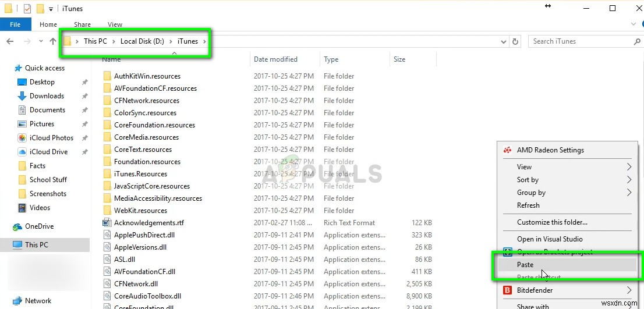Open the View ribbon tab
Image resolution: width=644 pixels, height=309 pixels.
(115, 24)
